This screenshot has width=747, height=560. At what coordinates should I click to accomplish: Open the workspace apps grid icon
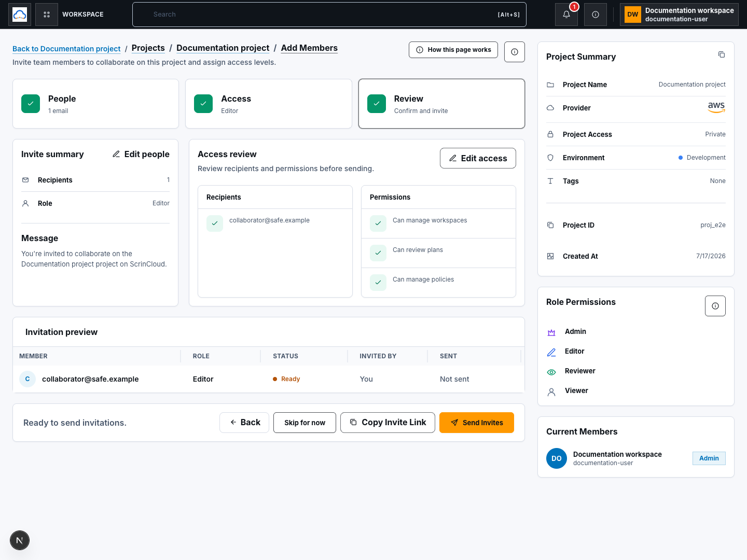click(47, 15)
